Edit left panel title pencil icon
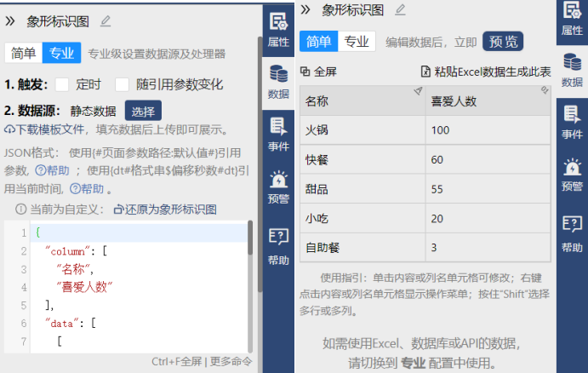This screenshot has height=373, width=588. click(106, 21)
